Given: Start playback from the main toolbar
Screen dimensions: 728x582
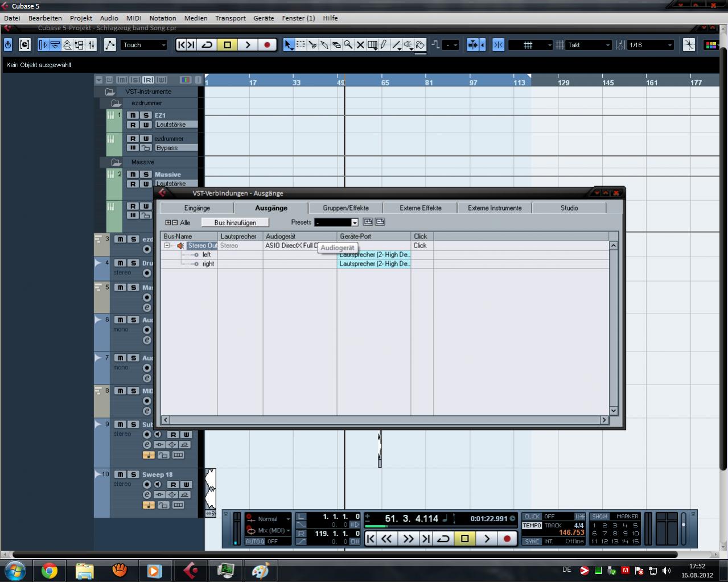Looking at the screenshot, I should 248,45.
